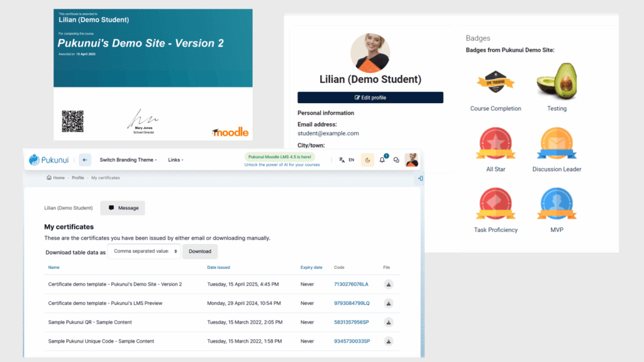Open certificate code 5831357956SP link
Screen dimensions: 644x362
coord(352,322)
